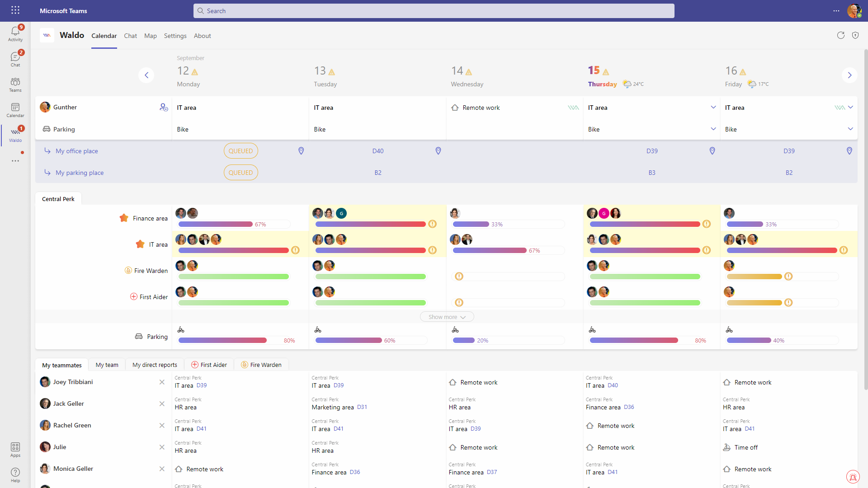Click the location pin for Tuesday D40
868x488 pixels.
click(438, 151)
